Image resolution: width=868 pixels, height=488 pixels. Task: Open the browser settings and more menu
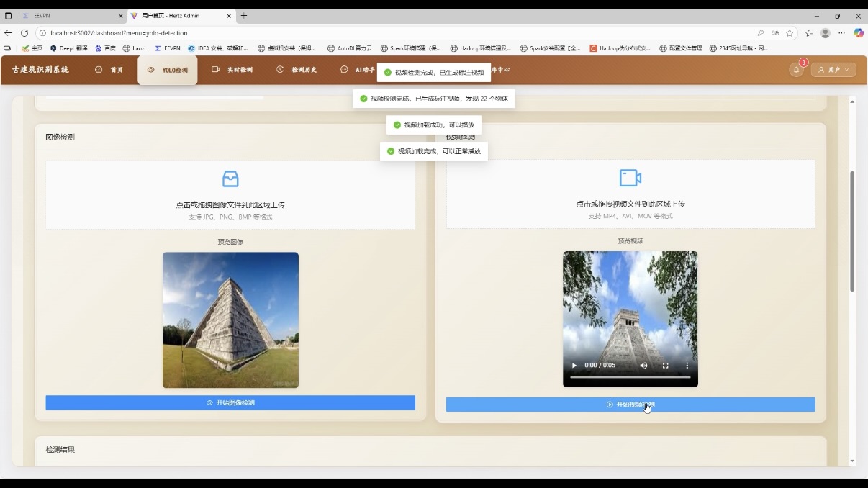841,33
